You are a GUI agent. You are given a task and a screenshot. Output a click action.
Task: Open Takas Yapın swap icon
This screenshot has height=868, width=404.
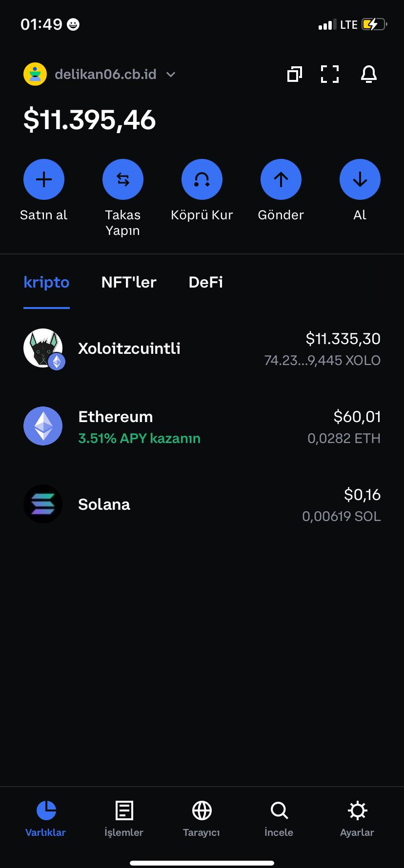coord(123,179)
